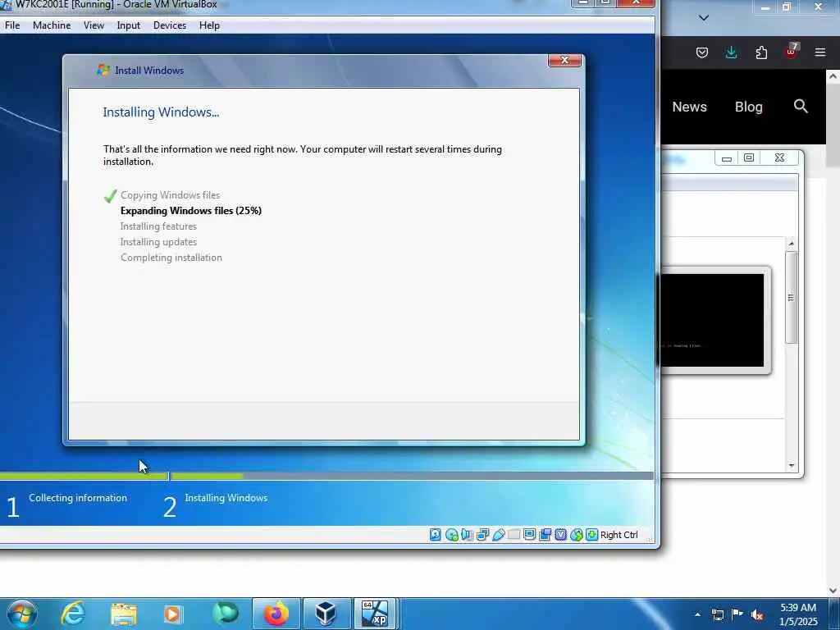Open the Windows Start menu
Image resolution: width=840 pixels, height=630 pixels.
pos(22,614)
